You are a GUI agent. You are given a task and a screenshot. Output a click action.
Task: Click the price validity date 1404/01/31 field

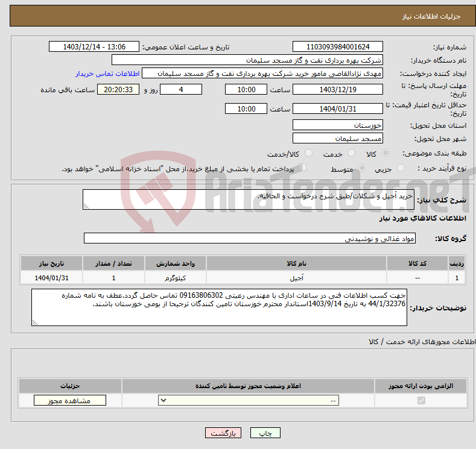coord(338,108)
